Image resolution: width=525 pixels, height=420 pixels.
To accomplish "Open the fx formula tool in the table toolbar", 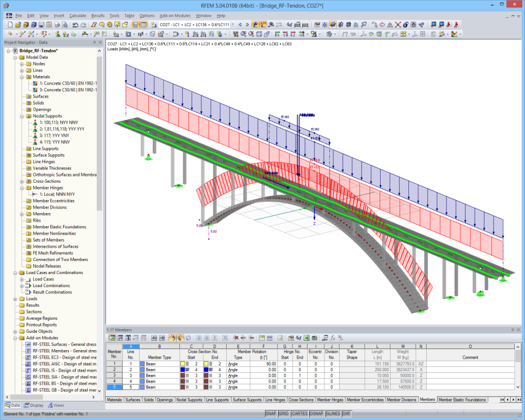I will coord(333,339).
